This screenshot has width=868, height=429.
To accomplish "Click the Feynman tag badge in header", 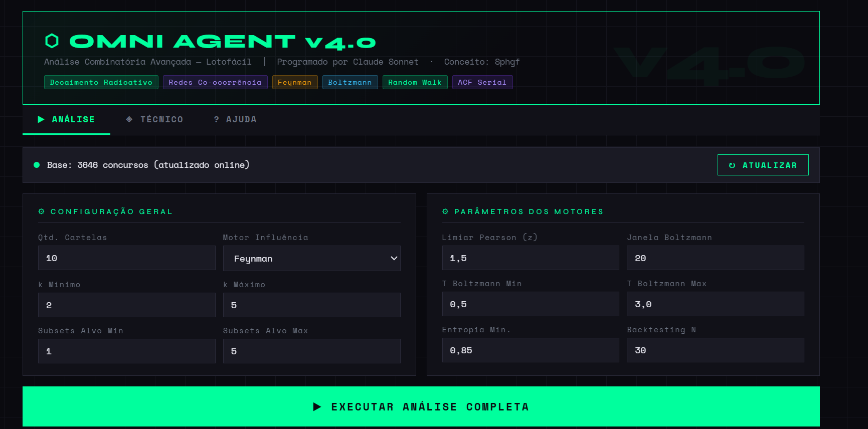I will [x=294, y=82].
